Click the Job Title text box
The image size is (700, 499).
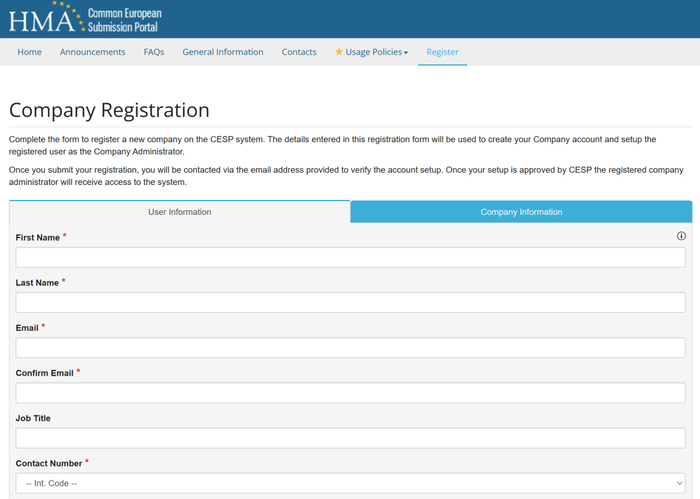[x=350, y=438]
